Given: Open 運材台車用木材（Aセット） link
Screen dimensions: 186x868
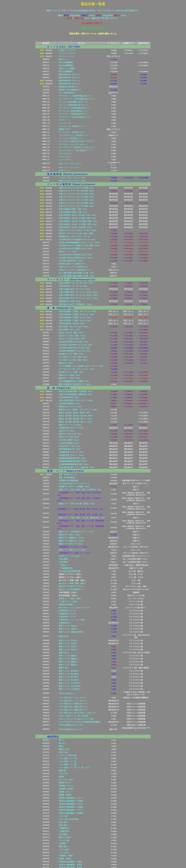Looking at the screenshot, I should click(69, 75).
